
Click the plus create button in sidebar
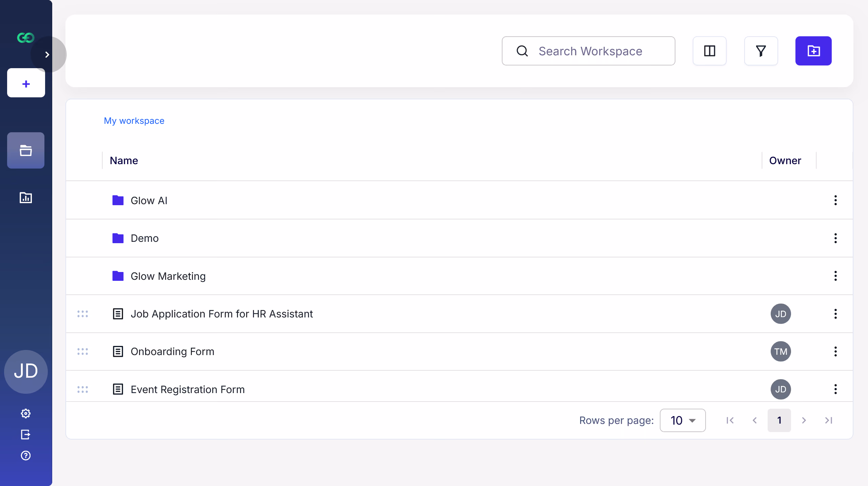point(26,83)
